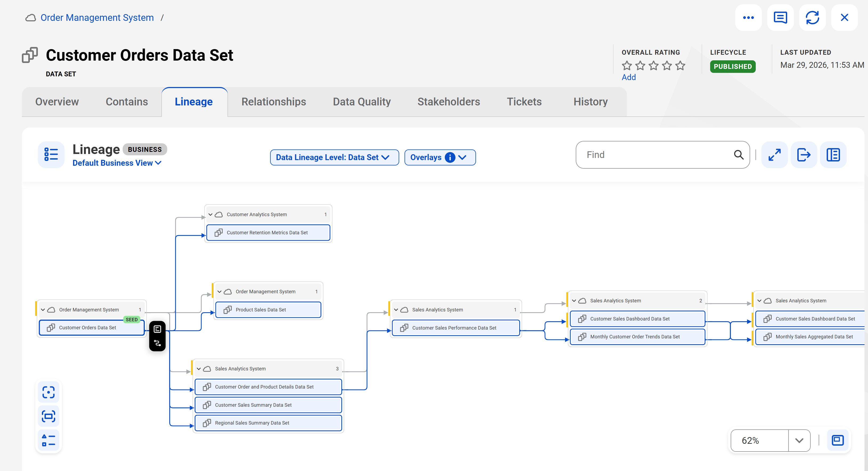Viewport: 868px width, 471px height.
Task: Open the Data Quality tab
Action: click(362, 102)
